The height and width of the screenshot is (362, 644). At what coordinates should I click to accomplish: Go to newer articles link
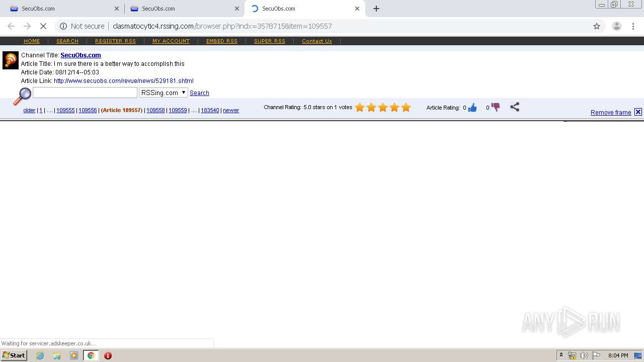pyautogui.click(x=231, y=110)
